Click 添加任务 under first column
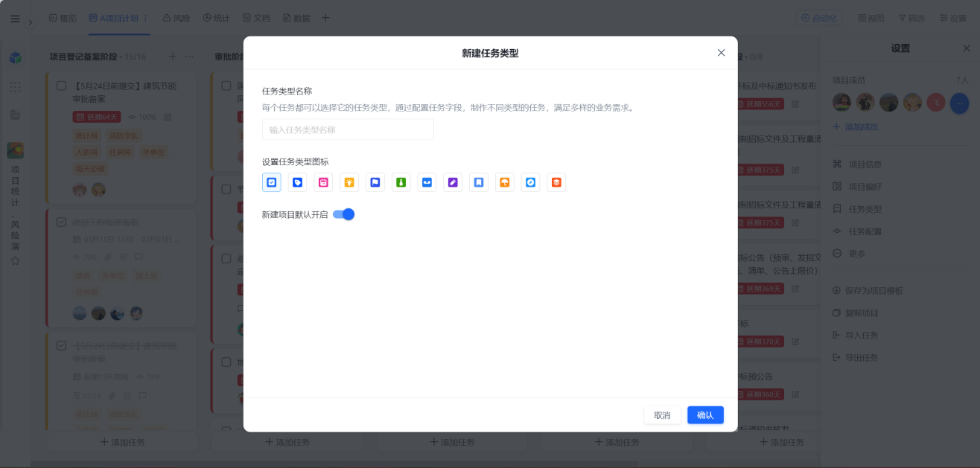 click(x=122, y=442)
